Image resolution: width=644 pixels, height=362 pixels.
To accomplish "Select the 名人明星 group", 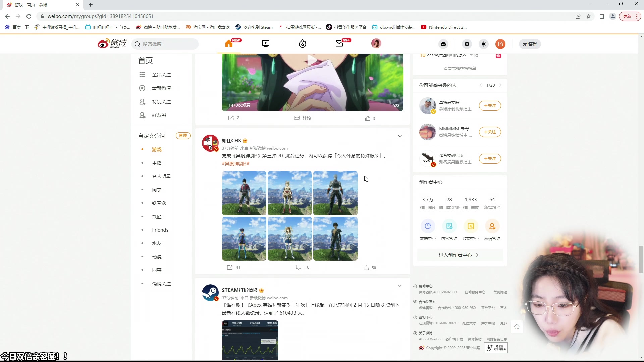I will (x=161, y=176).
